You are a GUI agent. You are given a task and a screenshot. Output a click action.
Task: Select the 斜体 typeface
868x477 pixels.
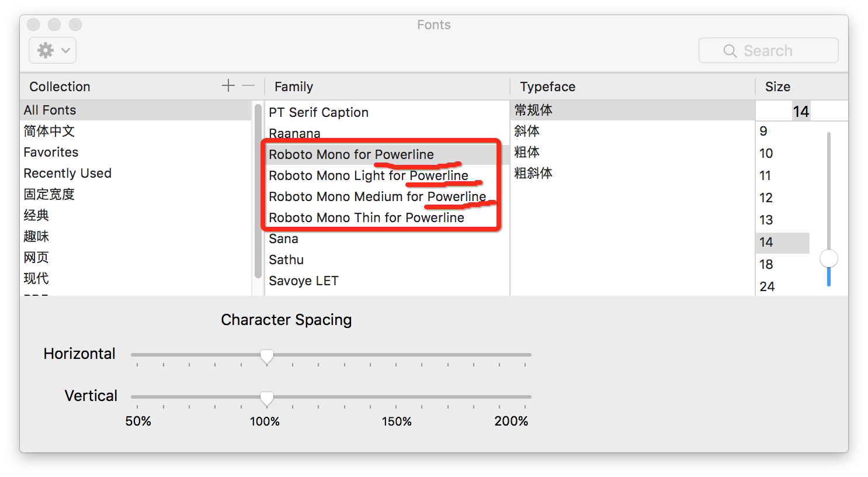pyautogui.click(x=633, y=131)
